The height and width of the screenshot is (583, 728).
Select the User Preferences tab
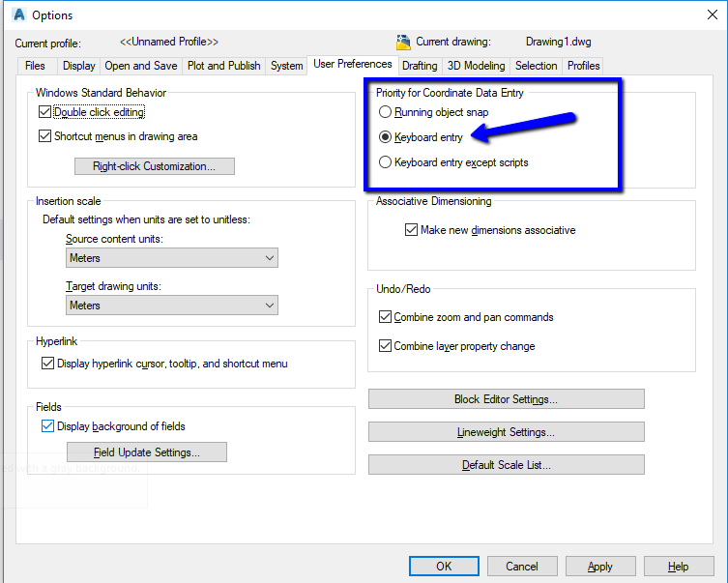click(352, 64)
